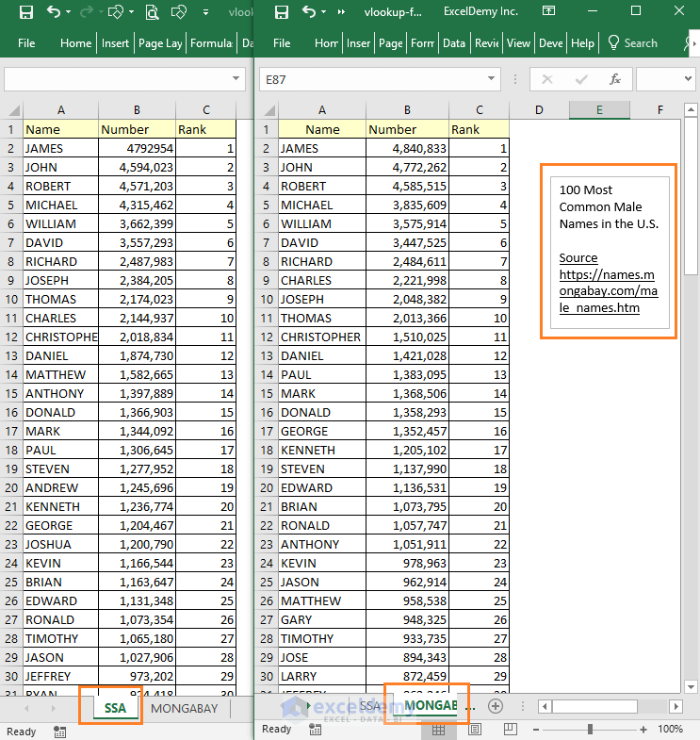Open File menu in right window
This screenshot has width=700, height=740.
[x=284, y=42]
